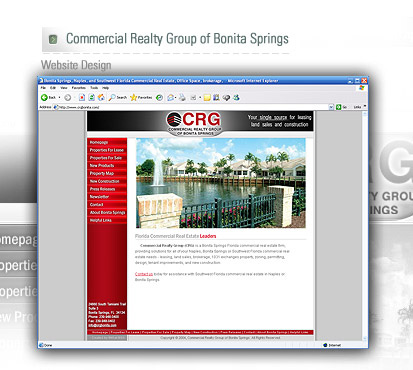Open Newsletter in the sidebar
413x370 pixels.
[107, 197]
